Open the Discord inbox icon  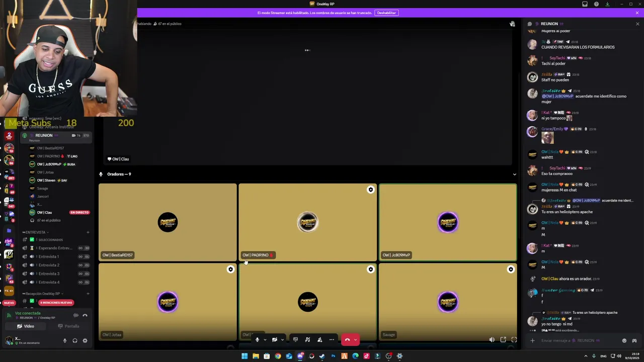point(585,4)
